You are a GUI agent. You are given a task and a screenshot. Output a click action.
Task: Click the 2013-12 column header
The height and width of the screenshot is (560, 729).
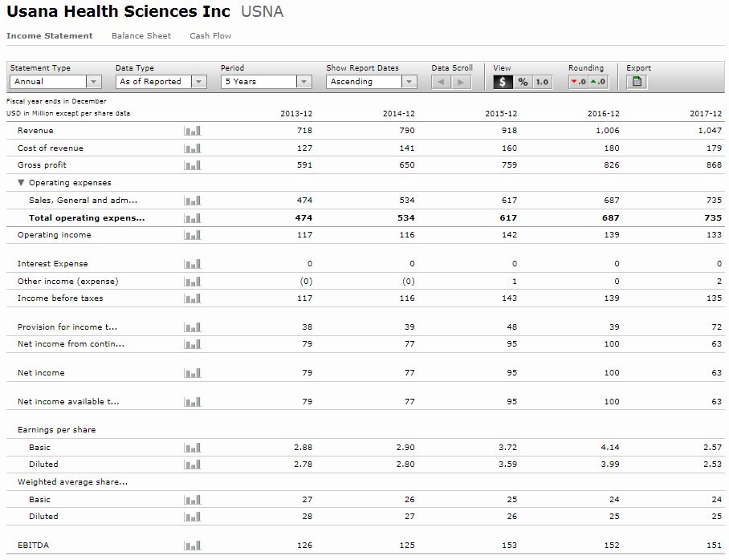point(296,113)
